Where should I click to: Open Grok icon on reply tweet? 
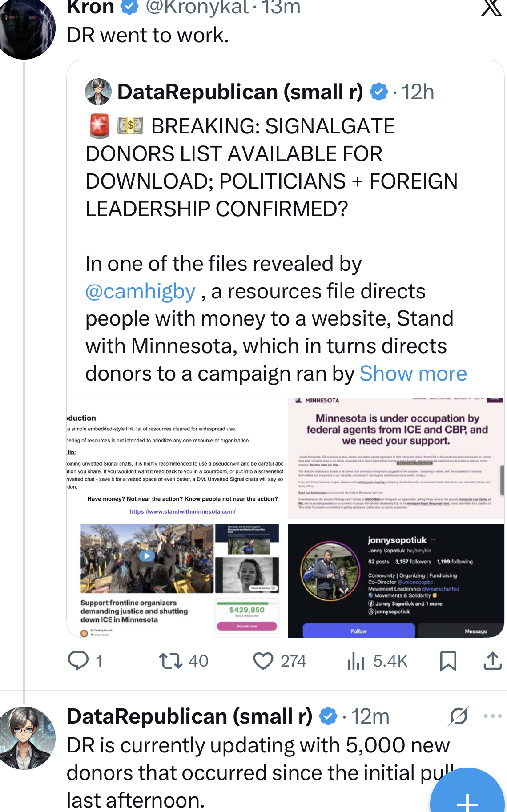click(458, 716)
